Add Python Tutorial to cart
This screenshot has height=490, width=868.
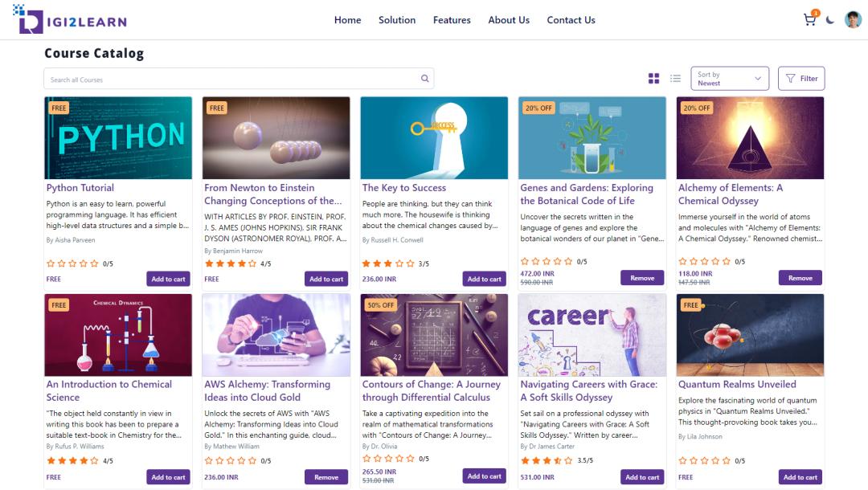168,278
